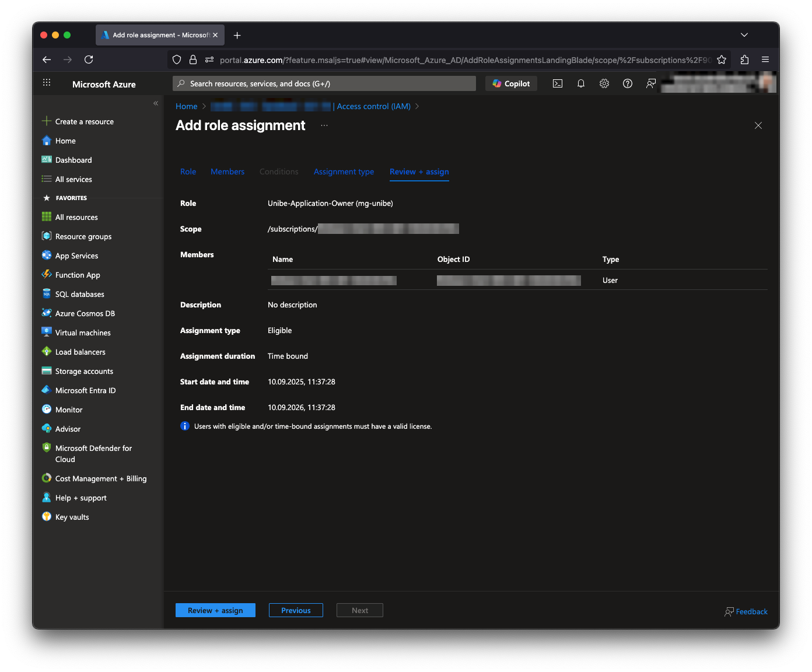Open Key vaults in sidebar
The height and width of the screenshot is (672, 812).
click(x=72, y=517)
